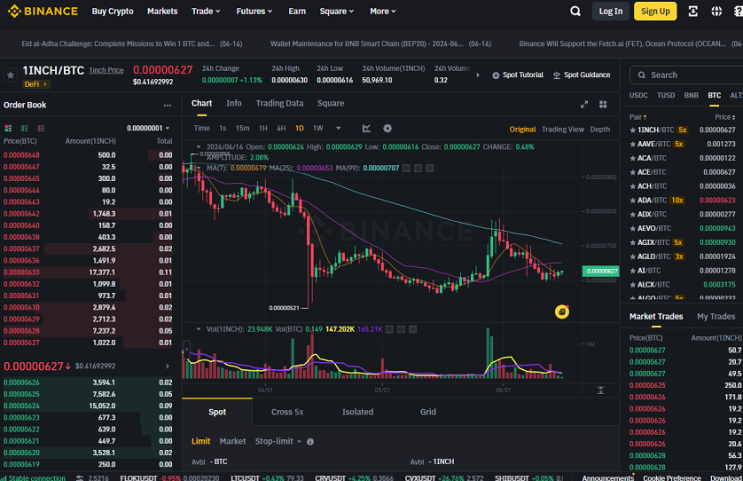
Task: Switch chart to Depth view
Action: point(599,129)
